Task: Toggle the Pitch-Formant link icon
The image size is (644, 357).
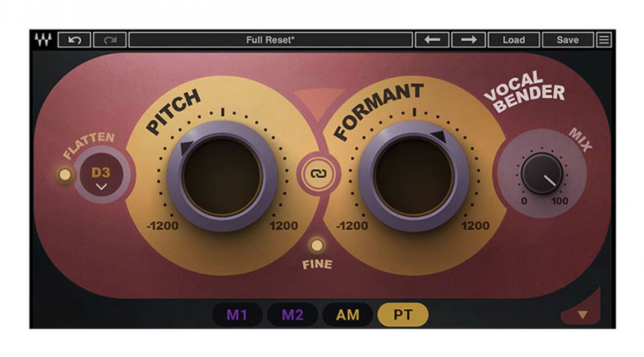Action: [x=318, y=174]
